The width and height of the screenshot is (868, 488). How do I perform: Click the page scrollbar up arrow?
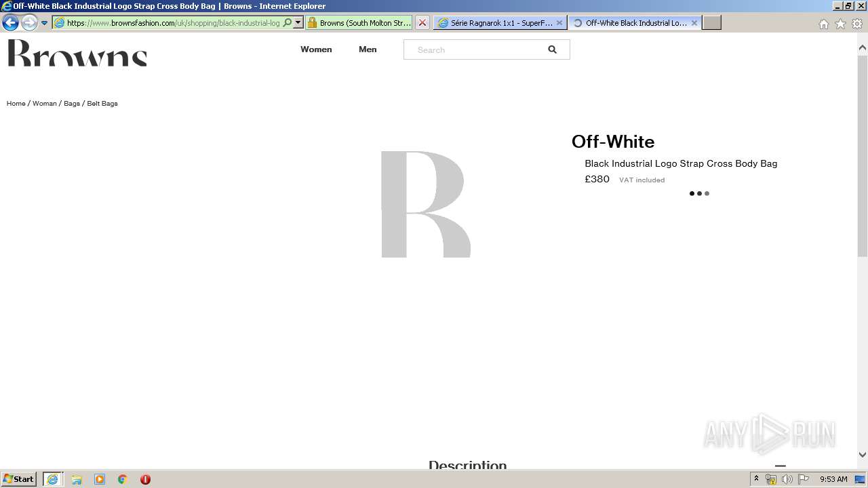[863, 47]
